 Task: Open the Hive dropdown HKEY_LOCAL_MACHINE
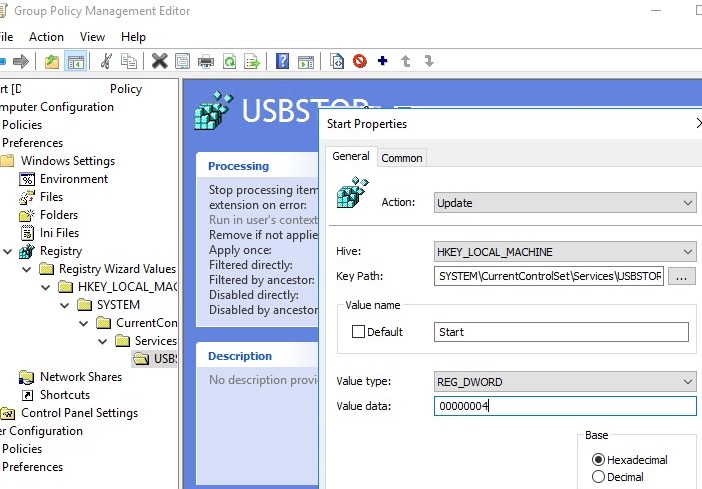tap(565, 252)
